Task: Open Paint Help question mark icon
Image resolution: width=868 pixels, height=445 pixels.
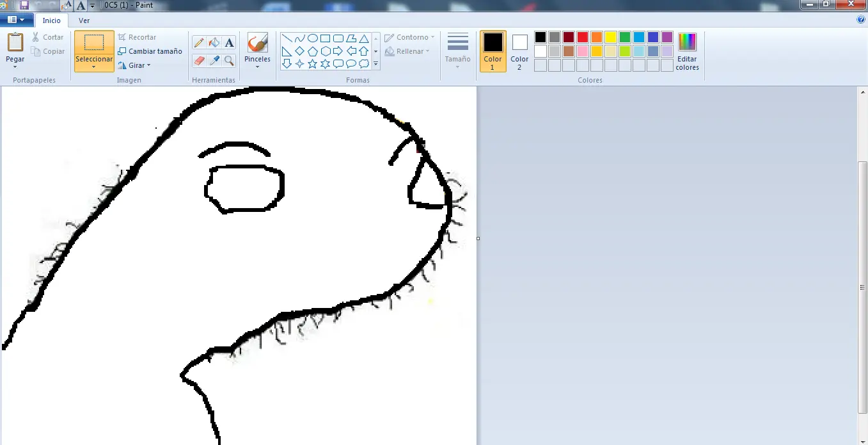Action: click(x=861, y=20)
